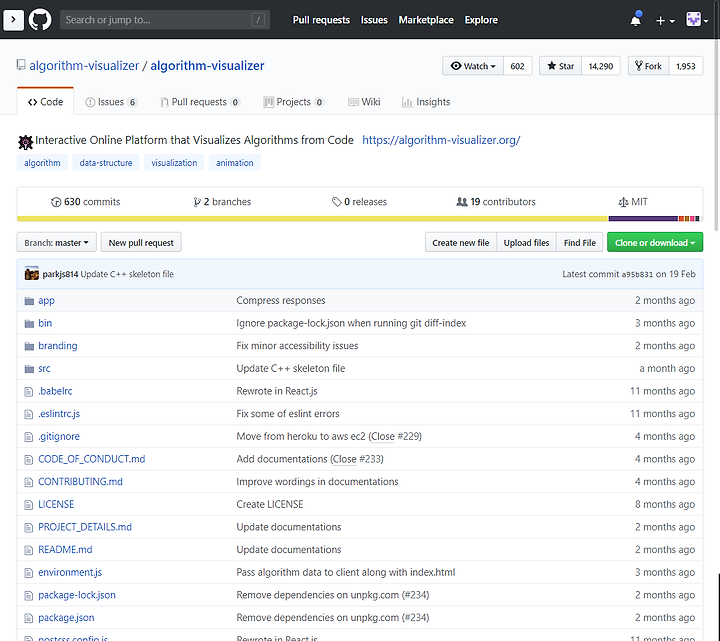The width and height of the screenshot is (720, 641).
Task: Click the repository book icon
Action: point(21,65)
